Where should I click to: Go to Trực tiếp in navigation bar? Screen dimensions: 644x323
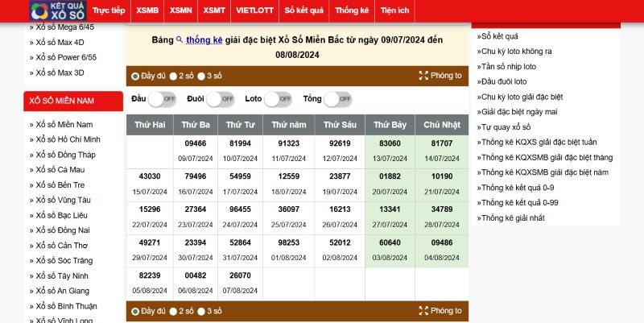(x=109, y=10)
